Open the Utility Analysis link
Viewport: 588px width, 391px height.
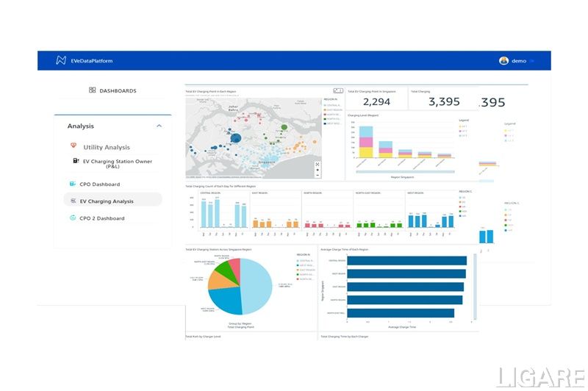coord(107,147)
